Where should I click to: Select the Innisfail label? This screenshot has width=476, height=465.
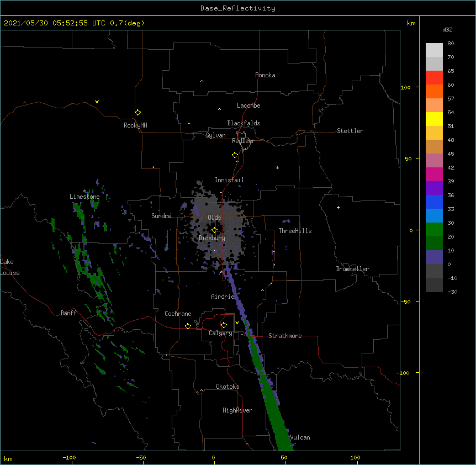pyautogui.click(x=229, y=180)
